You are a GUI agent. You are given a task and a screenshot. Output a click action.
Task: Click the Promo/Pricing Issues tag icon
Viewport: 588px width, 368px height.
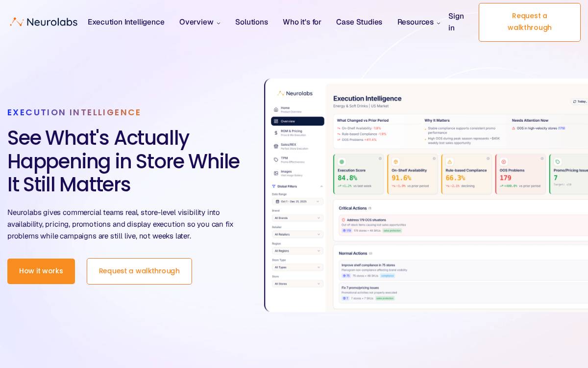(557, 161)
